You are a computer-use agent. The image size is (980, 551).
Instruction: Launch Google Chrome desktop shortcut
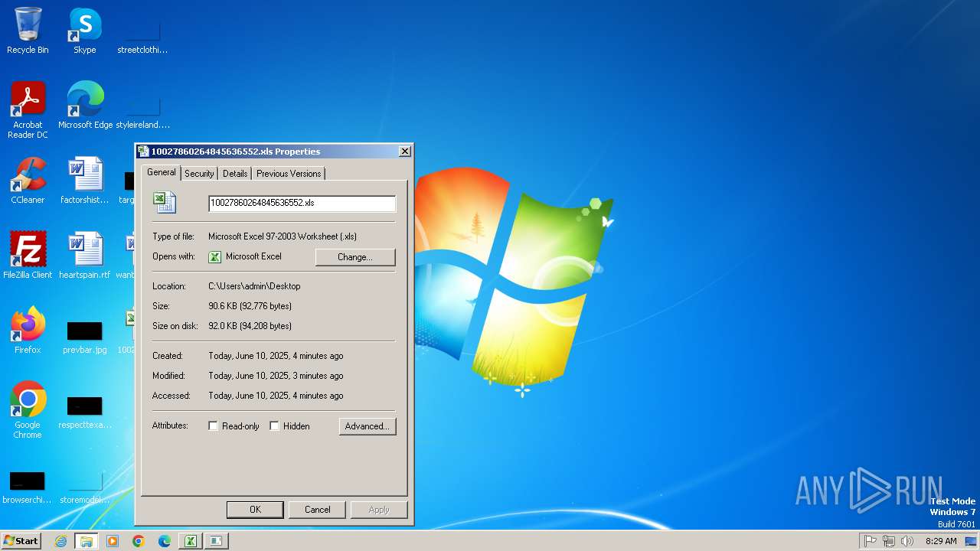(x=28, y=409)
